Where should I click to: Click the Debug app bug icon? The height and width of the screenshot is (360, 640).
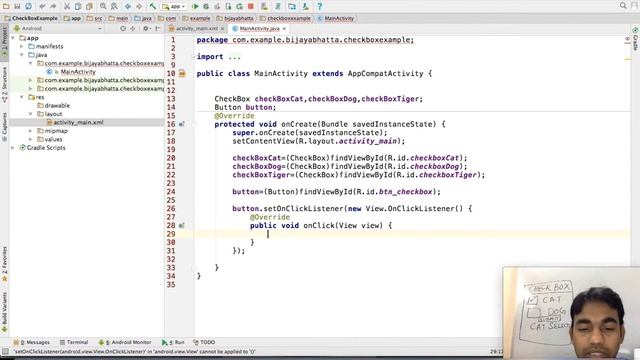click(206, 6)
